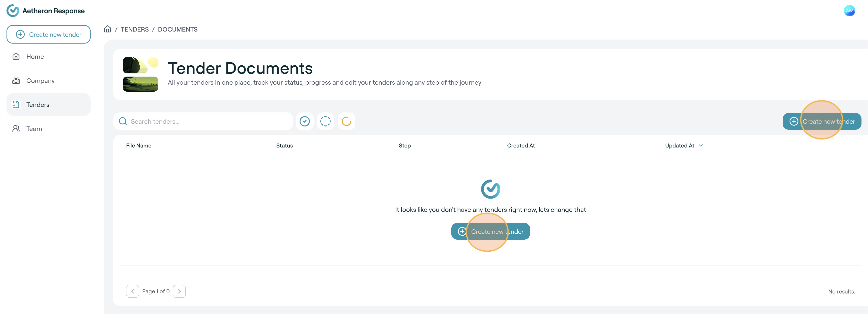Screen dimensions: 868x314
Task: Select Tenders in the sidebar
Action: (38, 105)
